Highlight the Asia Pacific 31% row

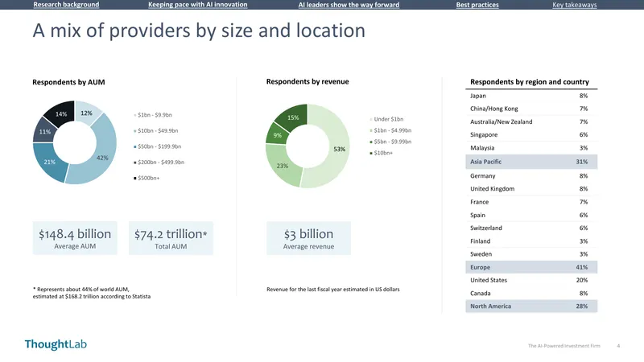click(x=531, y=162)
